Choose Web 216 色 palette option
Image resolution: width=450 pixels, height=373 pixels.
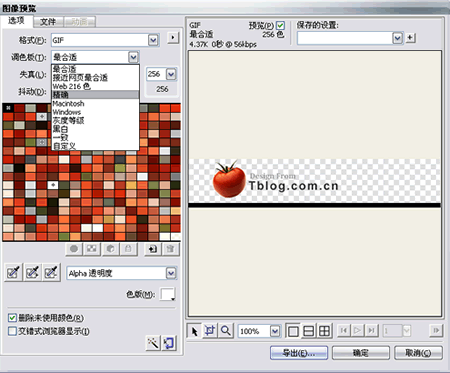pyautogui.click(x=95, y=86)
